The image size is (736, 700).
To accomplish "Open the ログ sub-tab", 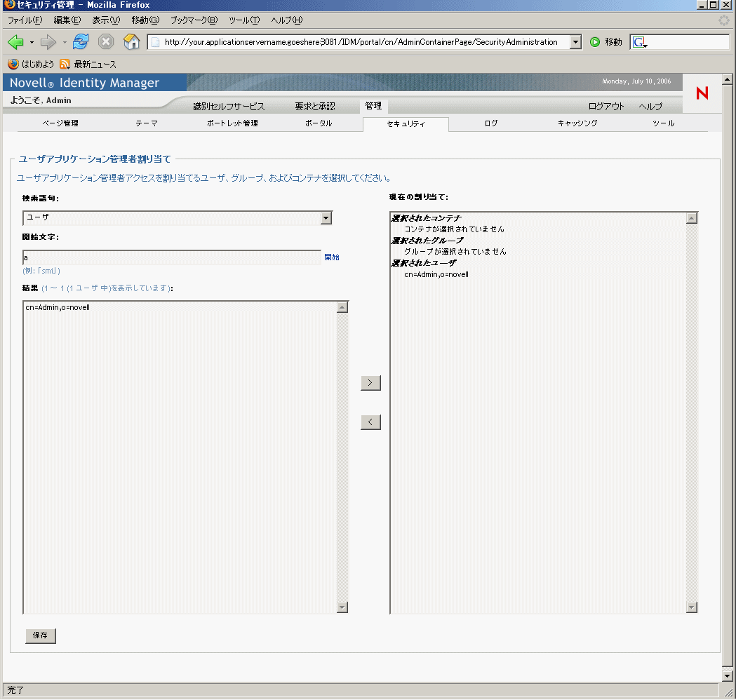I will pos(491,123).
